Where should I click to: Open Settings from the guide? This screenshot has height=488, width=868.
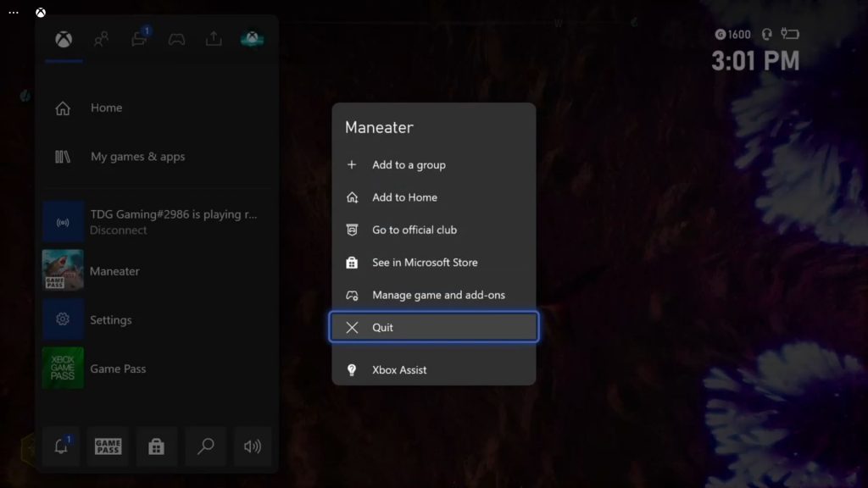157,319
